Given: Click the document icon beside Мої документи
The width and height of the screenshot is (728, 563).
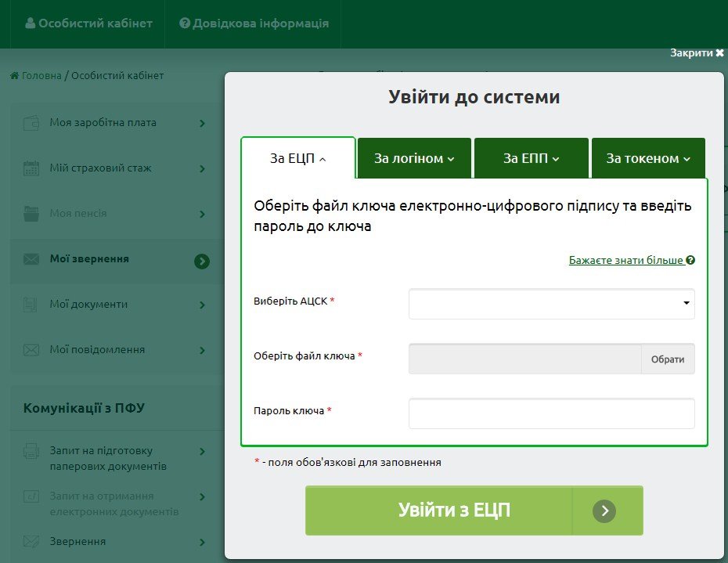Looking at the screenshot, I should pos(31,305).
